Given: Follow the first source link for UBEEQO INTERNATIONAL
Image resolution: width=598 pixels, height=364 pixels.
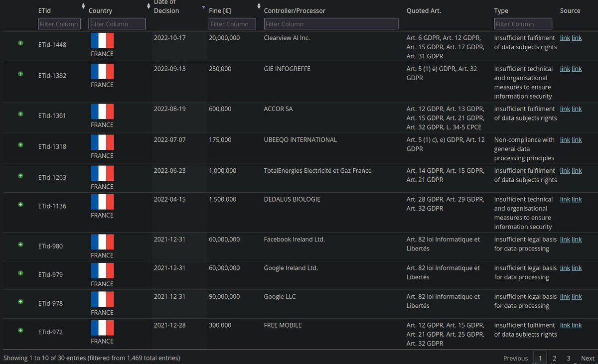Looking at the screenshot, I should click(565, 139).
